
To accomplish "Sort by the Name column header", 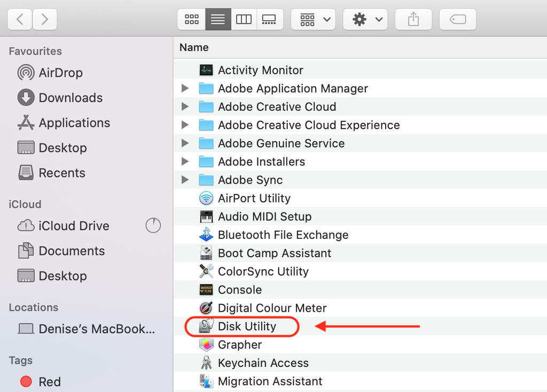I will pos(194,48).
